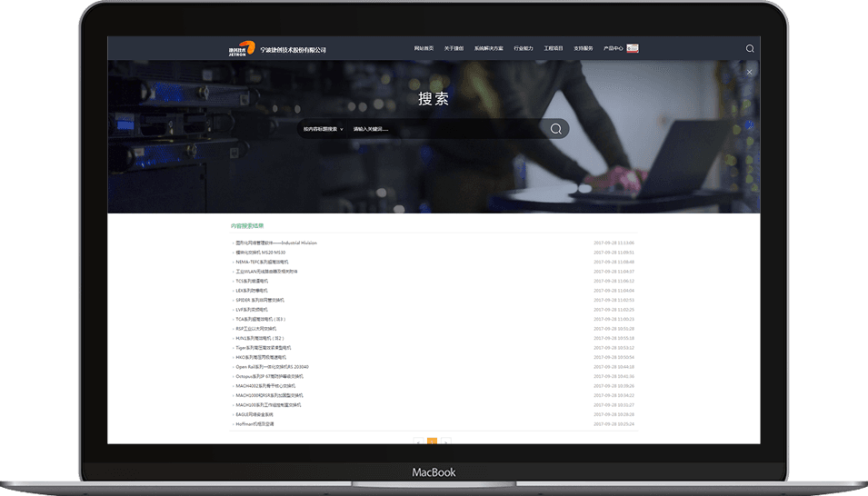
Task: Open the Open Rail系列 switch result link
Action: [272, 367]
